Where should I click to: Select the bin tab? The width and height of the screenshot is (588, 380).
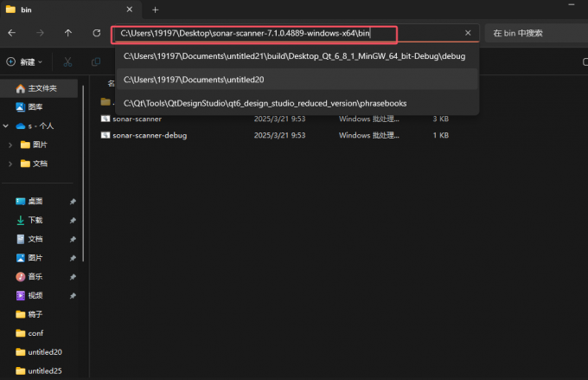pos(71,10)
